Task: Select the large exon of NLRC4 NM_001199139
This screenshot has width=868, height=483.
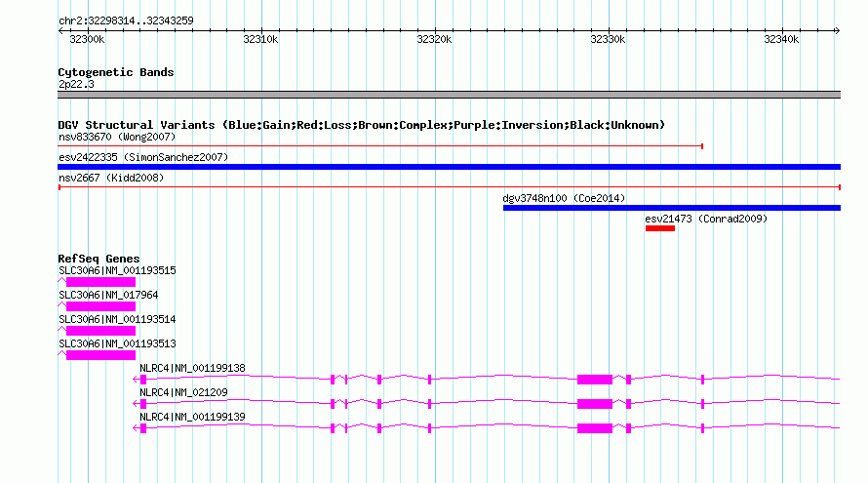Action: 595,428
